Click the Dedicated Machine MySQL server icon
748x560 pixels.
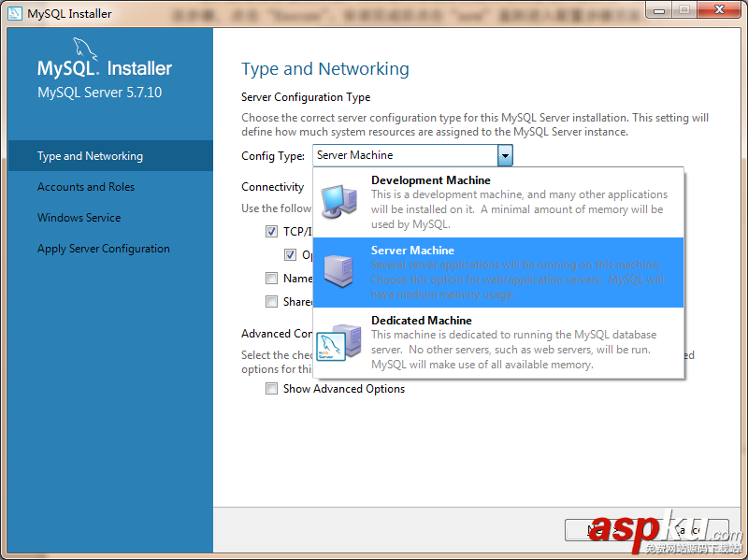click(x=339, y=342)
